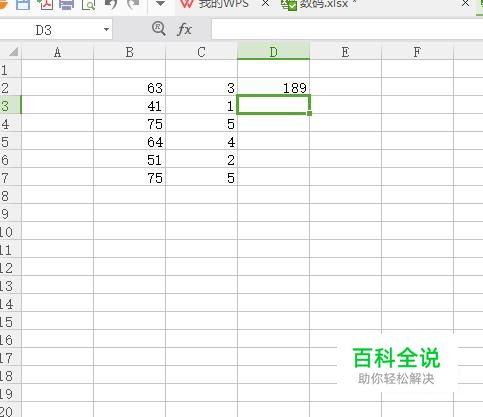Select column A header
This screenshot has width=483, height=417.
[57, 52]
